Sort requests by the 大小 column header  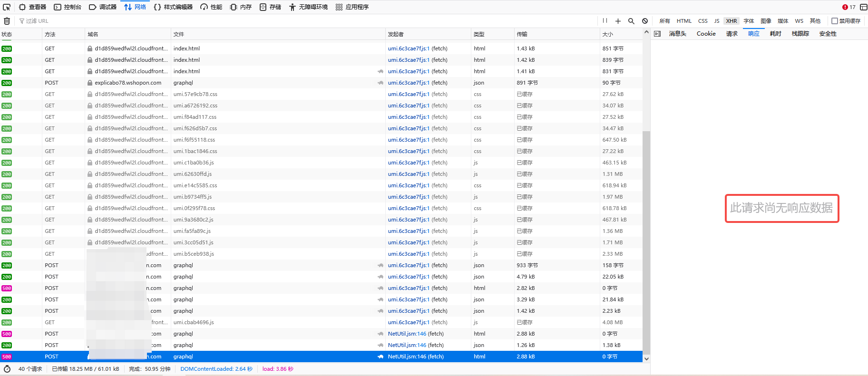(x=608, y=34)
